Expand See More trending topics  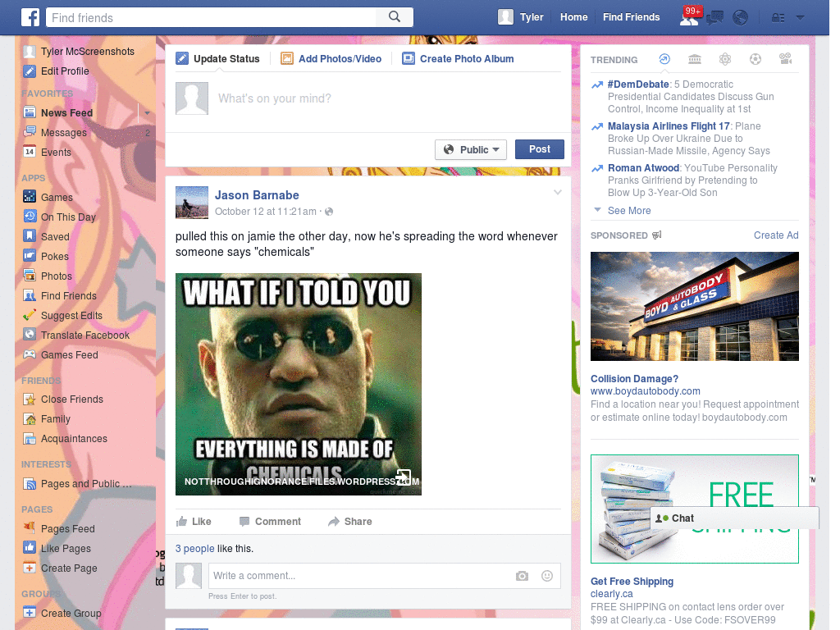point(629,211)
